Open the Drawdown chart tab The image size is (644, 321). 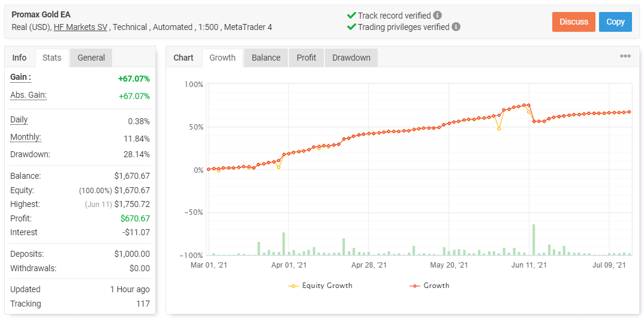click(x=351, y=58)
